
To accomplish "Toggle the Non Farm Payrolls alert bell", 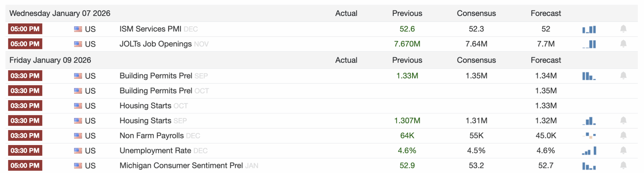I will [623, 135].
